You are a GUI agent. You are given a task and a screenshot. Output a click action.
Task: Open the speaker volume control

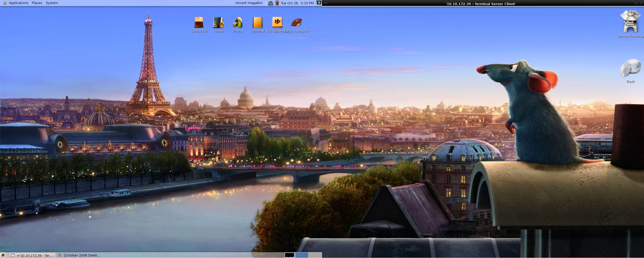click(277, 3)
